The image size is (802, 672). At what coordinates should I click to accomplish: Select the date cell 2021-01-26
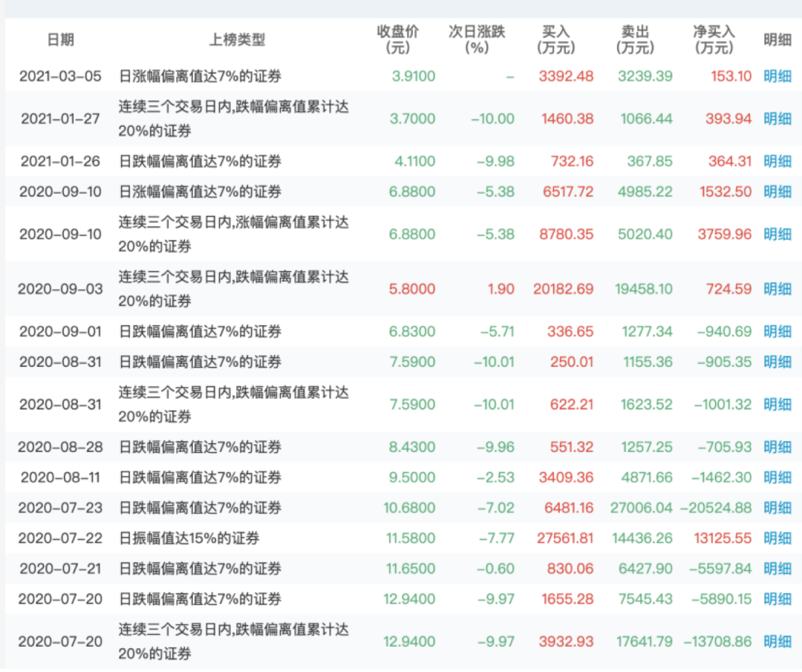(x=60, y=161)
